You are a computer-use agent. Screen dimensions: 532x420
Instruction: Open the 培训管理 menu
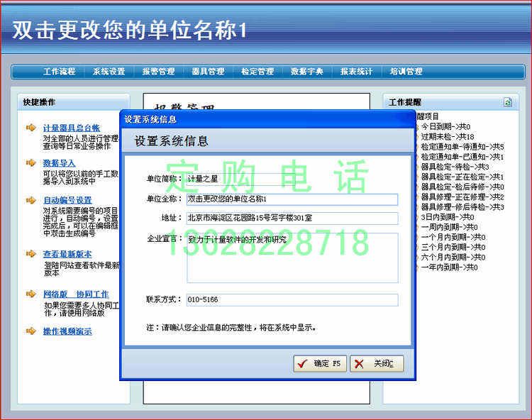[x=406, y=72]
